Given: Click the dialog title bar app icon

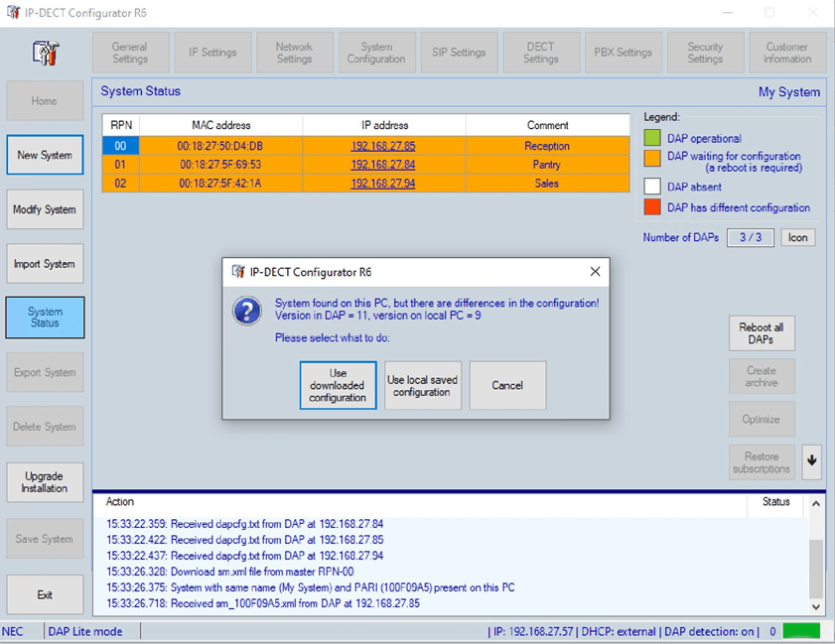Looking at the screenshot, I should coord(238,272).
